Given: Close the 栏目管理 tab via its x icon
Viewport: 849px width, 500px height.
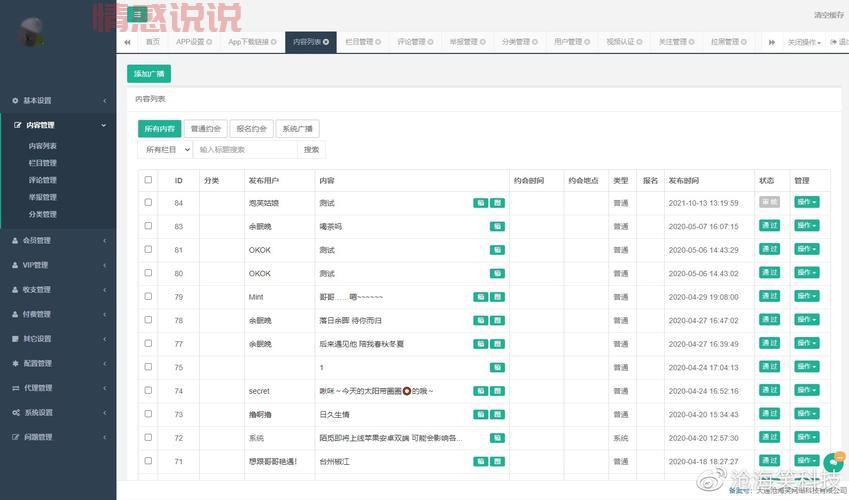Looking at the screenshot, I should [378, 42].
